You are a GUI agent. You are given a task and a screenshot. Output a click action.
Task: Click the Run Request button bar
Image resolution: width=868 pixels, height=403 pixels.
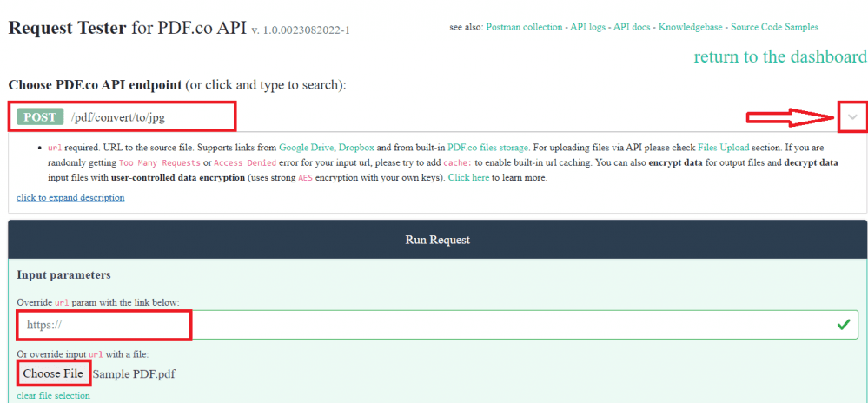pos(437,240)
